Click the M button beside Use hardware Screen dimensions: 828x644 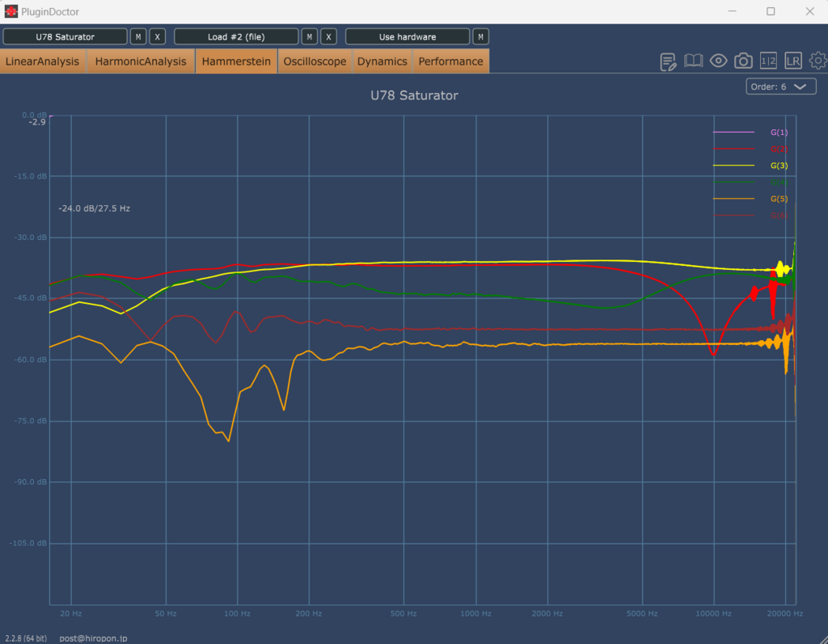pos(480,36)
